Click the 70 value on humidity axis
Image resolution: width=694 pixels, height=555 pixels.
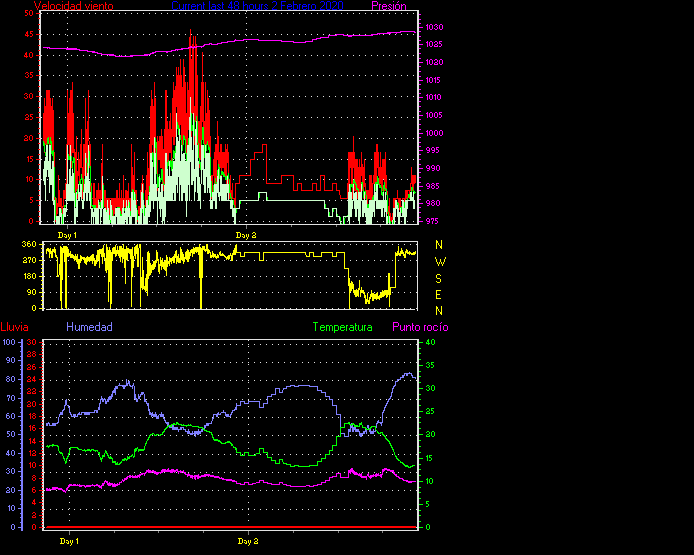point(11,398)
